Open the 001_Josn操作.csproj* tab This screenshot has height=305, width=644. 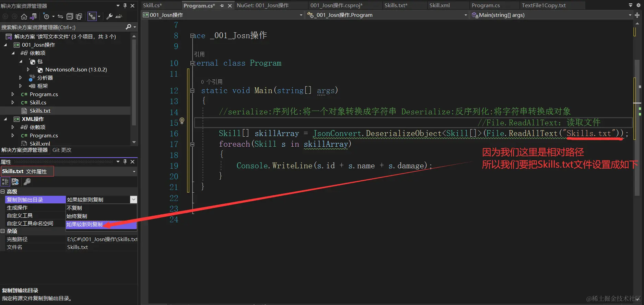pyautogui.click(x=336, y=5)
